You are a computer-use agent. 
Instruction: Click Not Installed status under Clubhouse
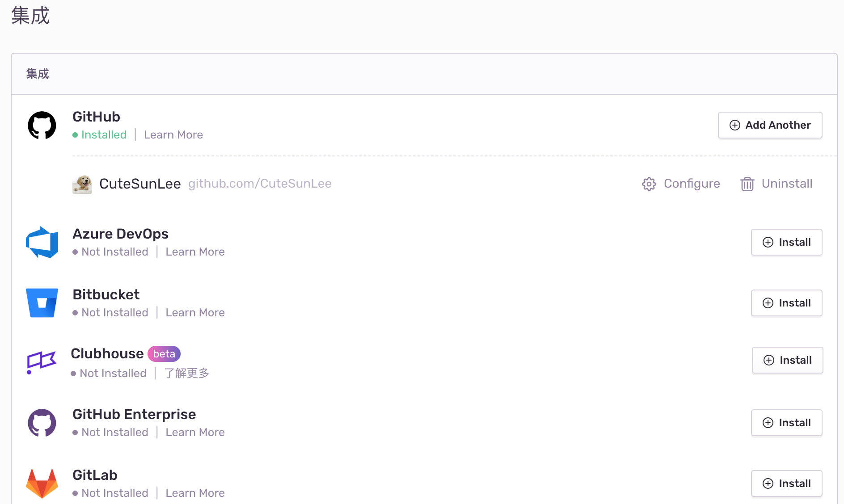(x=109, y=374)
